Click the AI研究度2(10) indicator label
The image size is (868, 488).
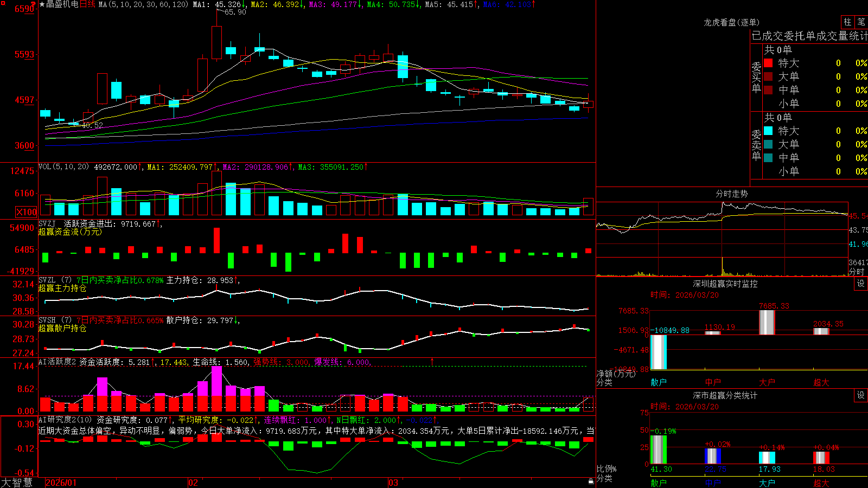66,420
